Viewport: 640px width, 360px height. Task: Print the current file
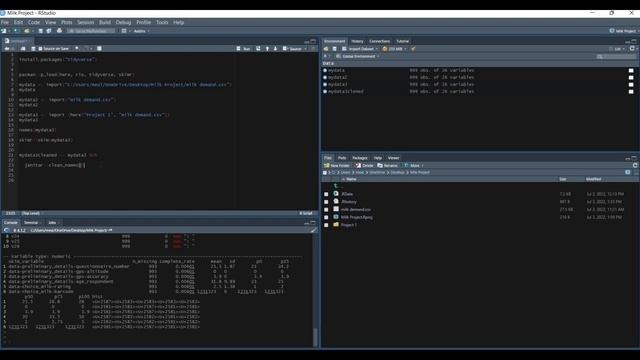[x=59, y=31]
